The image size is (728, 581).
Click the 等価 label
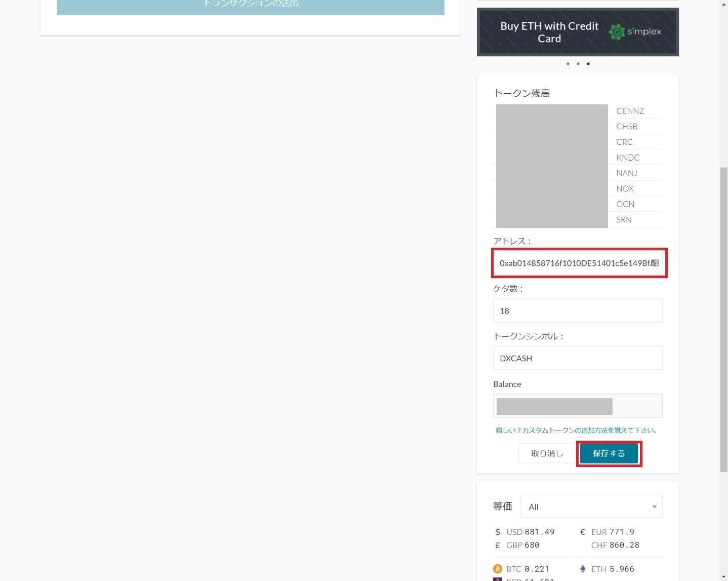503,506
